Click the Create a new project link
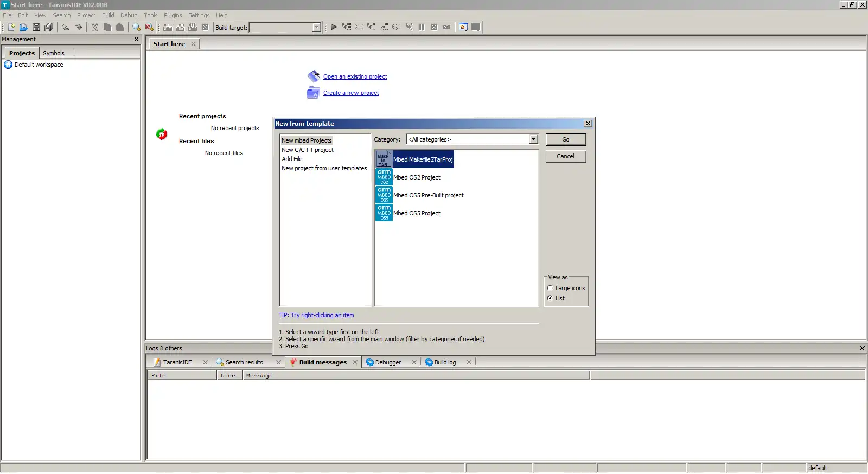The image size is (868, 474). [x=351, y=93]
